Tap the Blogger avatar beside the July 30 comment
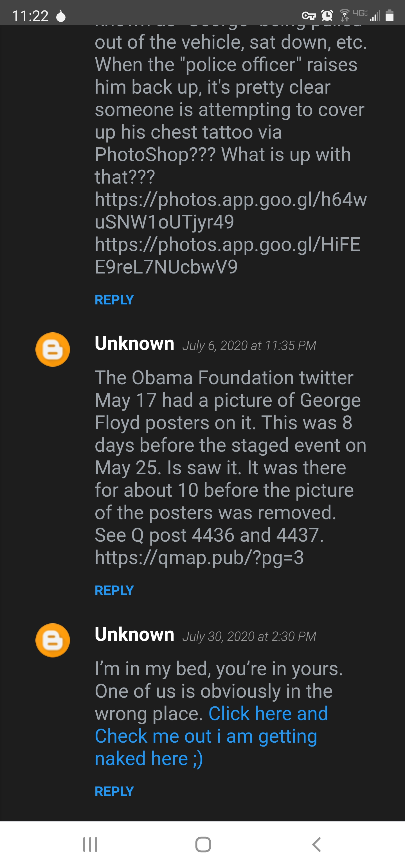 point(53,640)
